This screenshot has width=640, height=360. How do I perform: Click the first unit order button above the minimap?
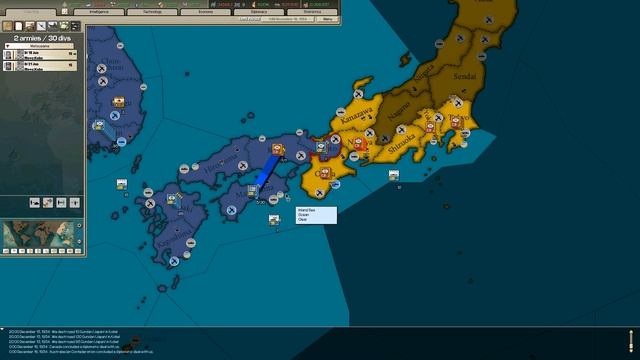tap(35, 202)
